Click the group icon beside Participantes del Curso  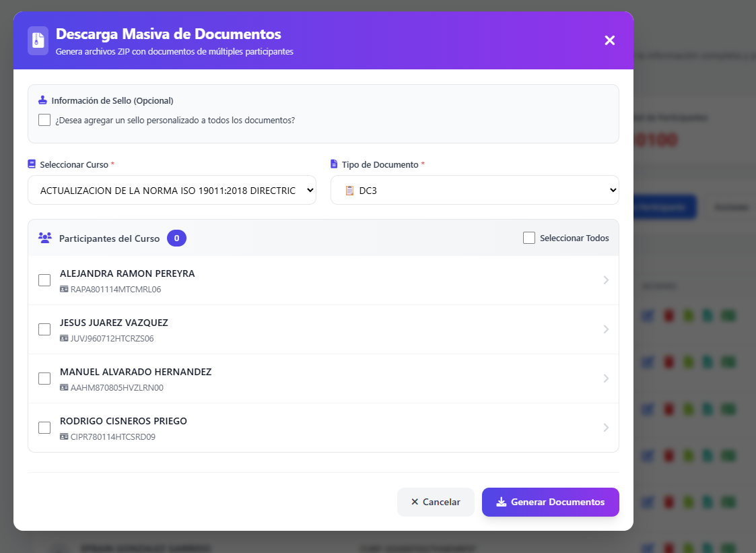point(45,238)
